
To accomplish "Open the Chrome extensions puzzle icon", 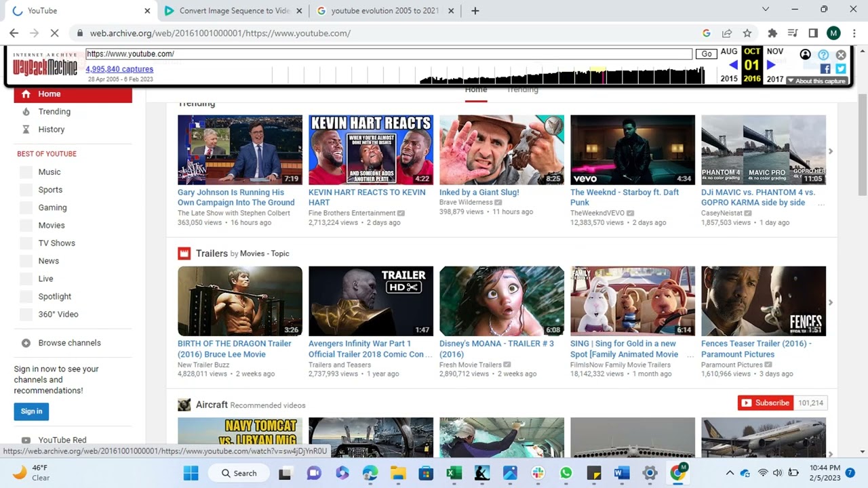I will 772,33.
